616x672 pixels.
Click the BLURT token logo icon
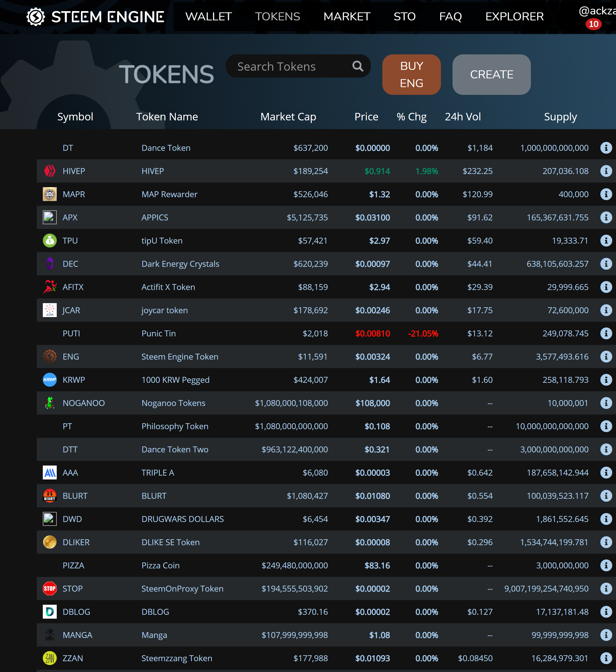(x=50, y=496)
